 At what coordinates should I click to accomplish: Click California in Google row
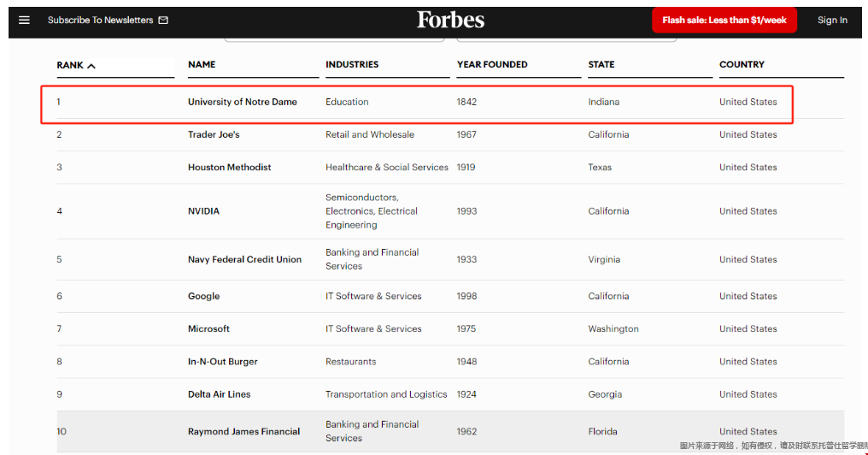608,297
